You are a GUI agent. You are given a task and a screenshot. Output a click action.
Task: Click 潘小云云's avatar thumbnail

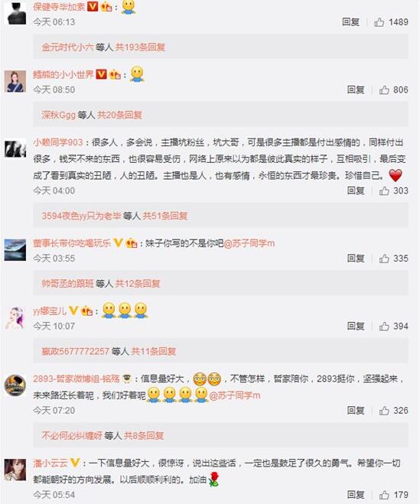click(x=15, y=470)
